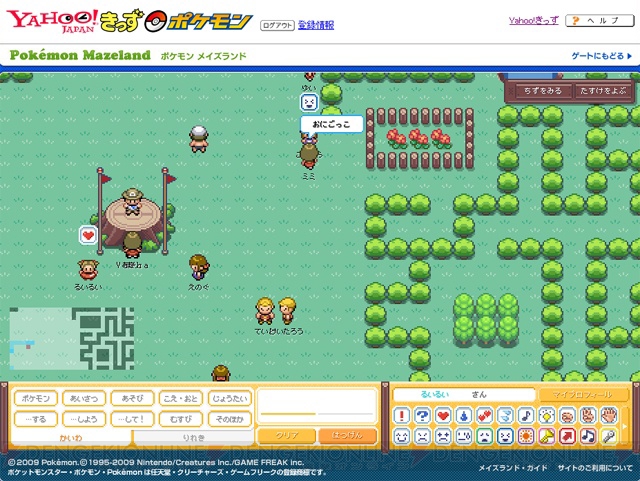The image size is (640, 481).
Task: Select the wind gust emote
Action: [x=506, y=416]
